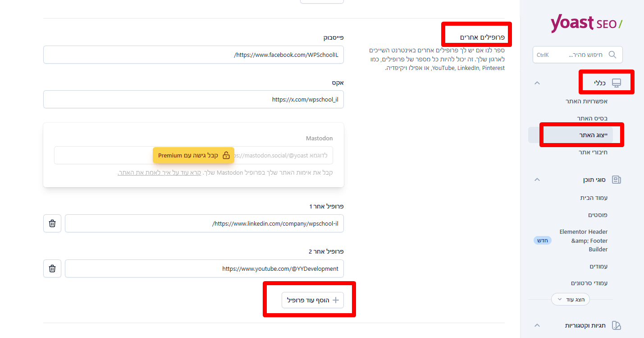Open עמודים content type settings
Viewport: 644px width, 338px height.
point(599,266)
